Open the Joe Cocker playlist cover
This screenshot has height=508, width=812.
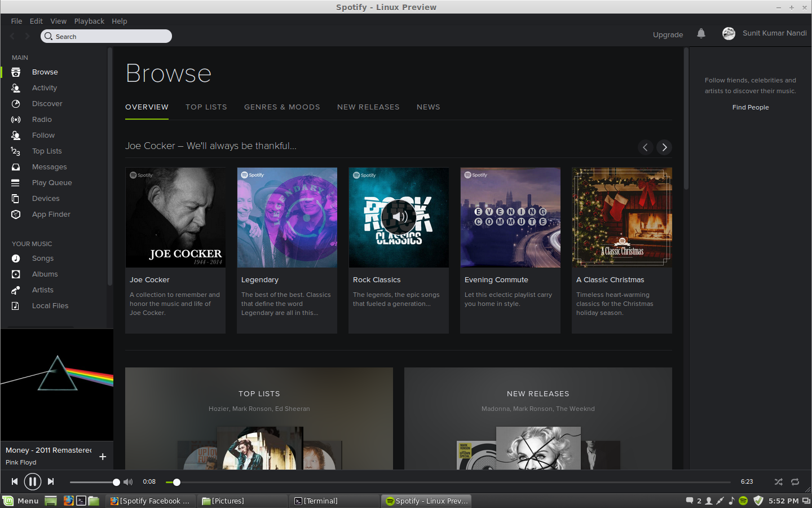point(175,217)
